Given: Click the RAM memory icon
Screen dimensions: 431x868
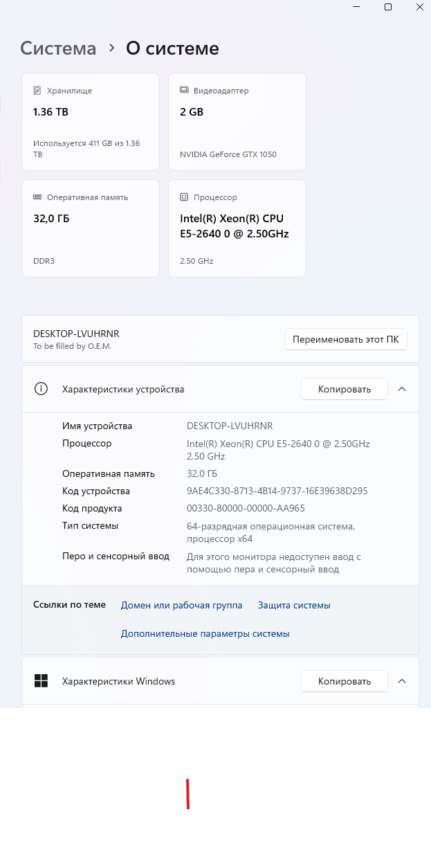Looking at the screenshot, I should pyautogui.click(x=37, y=197).
